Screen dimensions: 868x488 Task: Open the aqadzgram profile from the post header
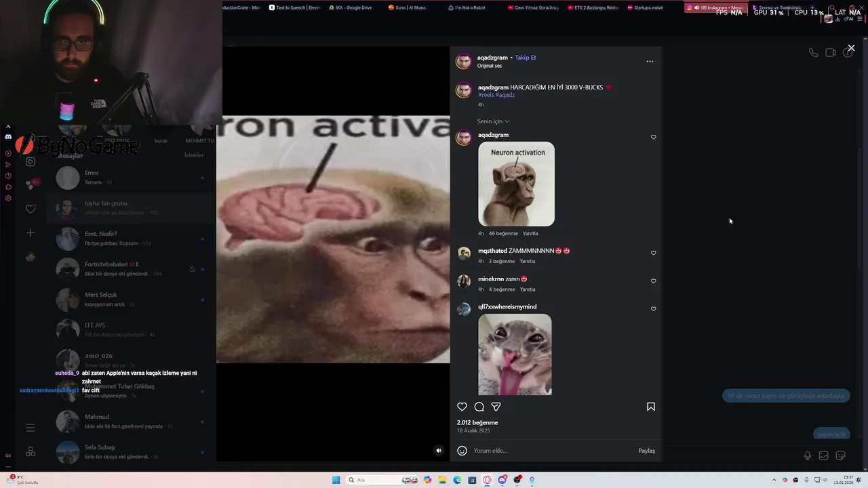(492, 58)
